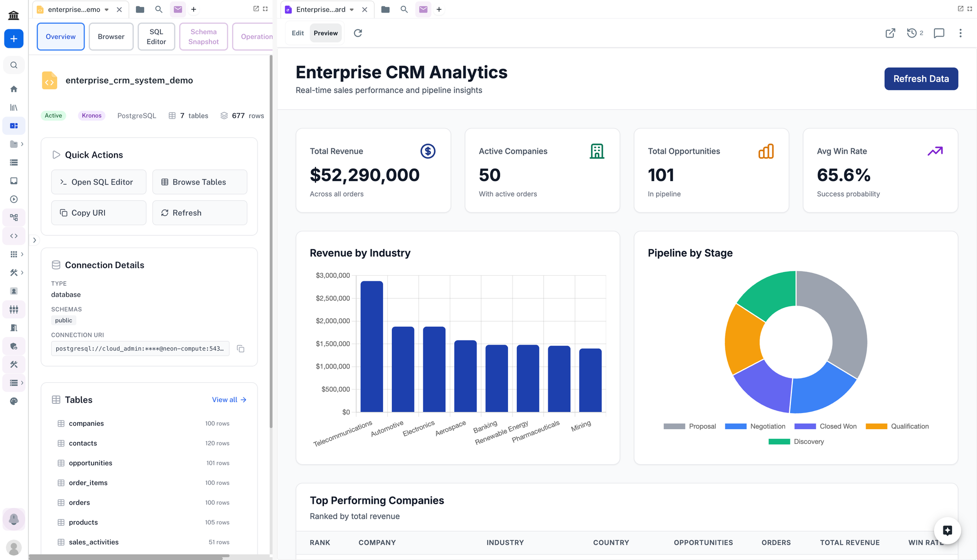
Task: Open the sparkle assistant floating button
Action: pyautogui.click(x=947, y=530)
